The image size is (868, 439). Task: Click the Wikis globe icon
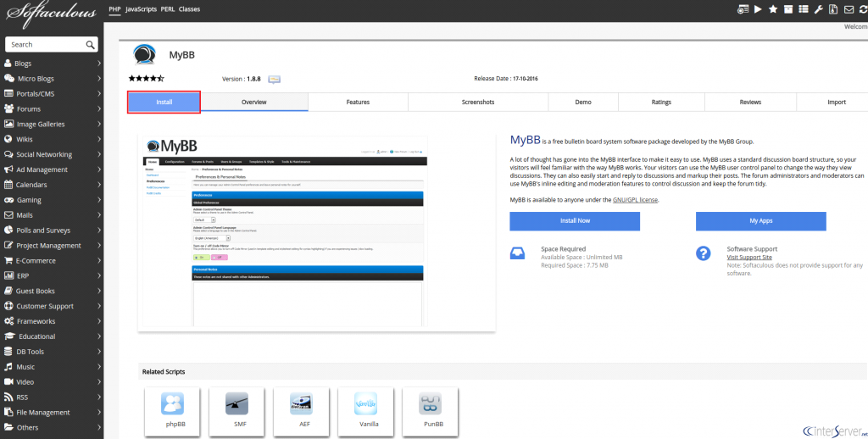tap(8, 139)
